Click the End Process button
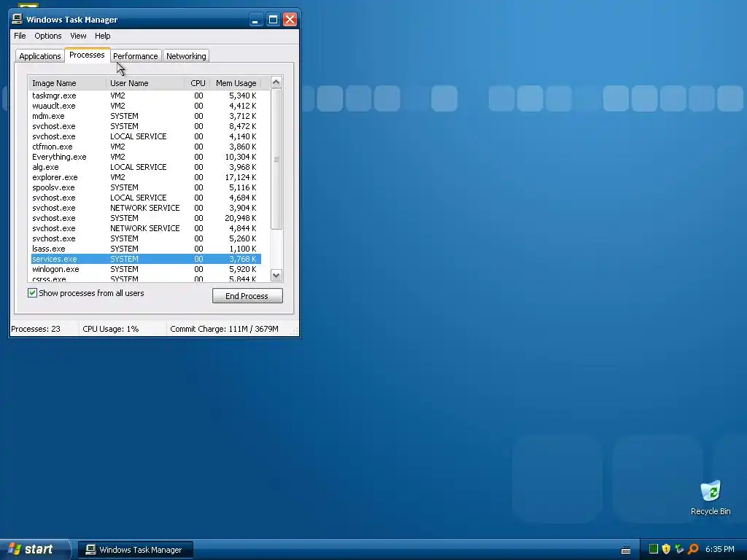 pos(247,296)
